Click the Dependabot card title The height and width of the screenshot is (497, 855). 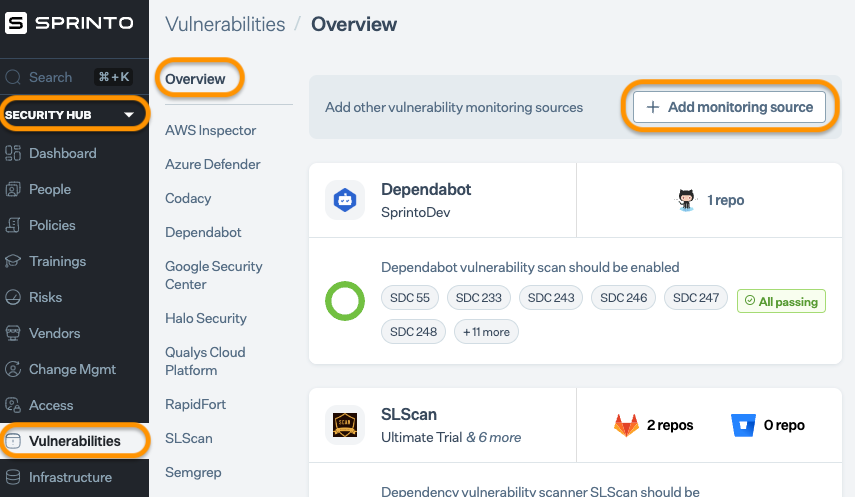(426, 189)
